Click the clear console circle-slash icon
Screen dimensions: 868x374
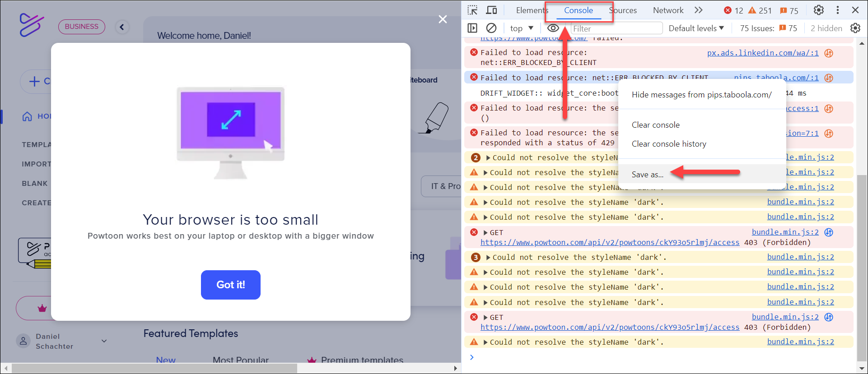tap(491, 28)
